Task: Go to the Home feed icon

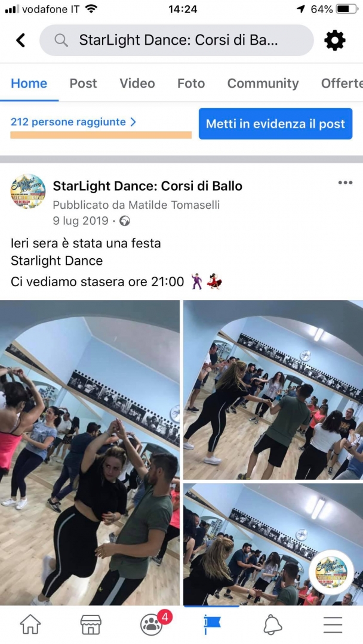Action: tap(30, 624)
